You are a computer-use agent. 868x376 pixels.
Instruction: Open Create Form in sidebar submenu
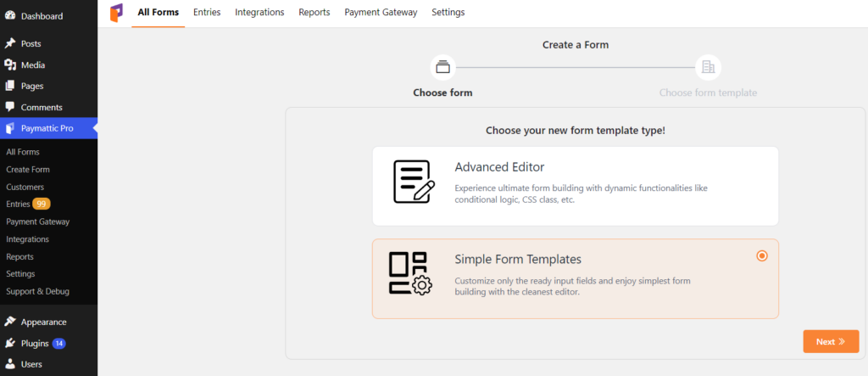28,169
